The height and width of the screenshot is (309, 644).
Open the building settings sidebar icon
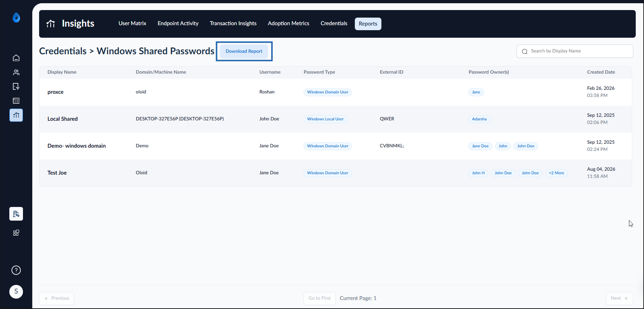click(16, 214)
